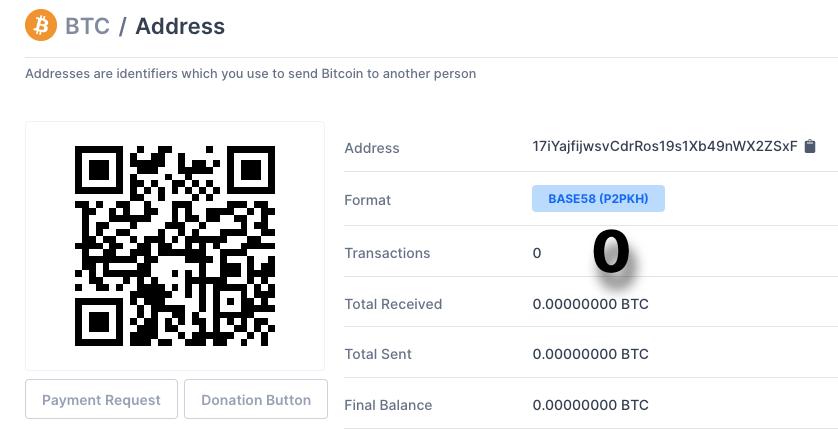838x442 pixels.
Task: Click the BASE58 (P2PKH) format badge
Action: coord(598,198)
